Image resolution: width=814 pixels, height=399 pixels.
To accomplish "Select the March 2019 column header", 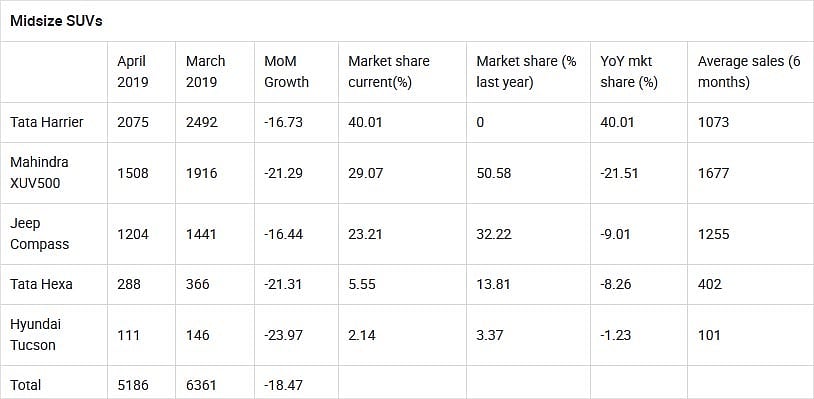I will [x=206, y=72].
